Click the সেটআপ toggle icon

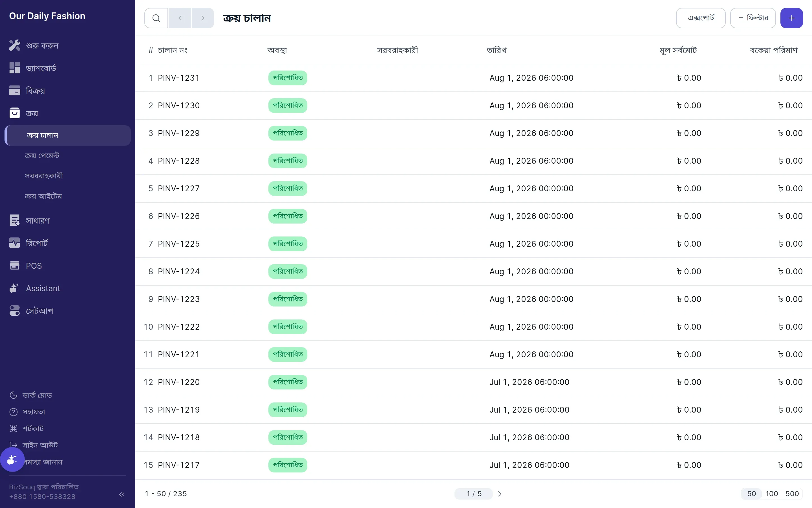[x=14, y=311]
